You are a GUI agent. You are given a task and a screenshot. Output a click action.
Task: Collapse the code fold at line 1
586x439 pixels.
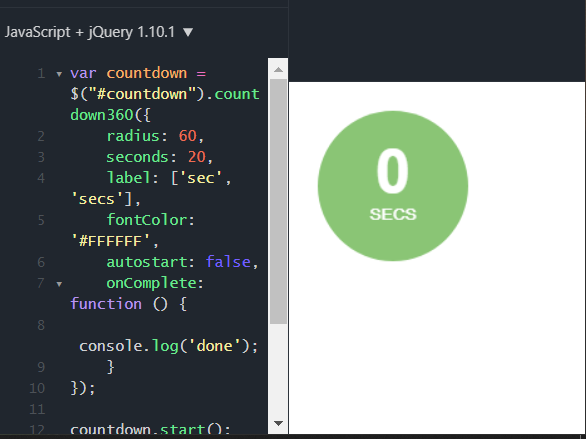[x=59, y=74]
